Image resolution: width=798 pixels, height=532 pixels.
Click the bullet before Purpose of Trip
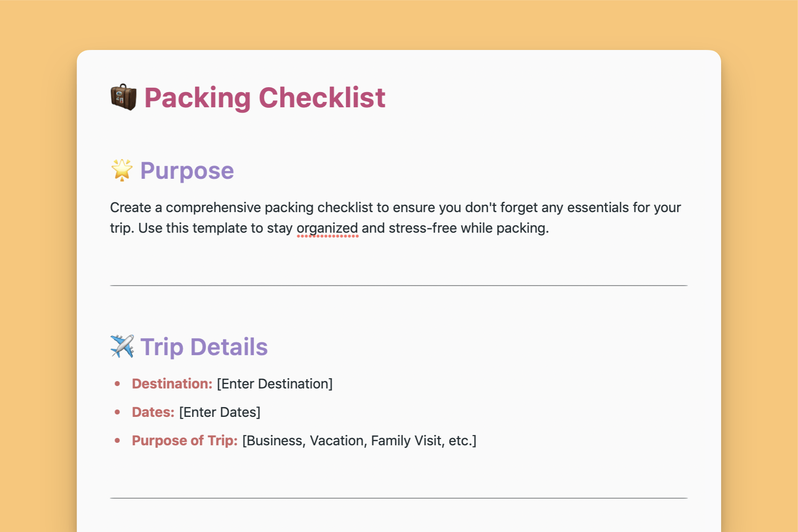click(117, 440)
